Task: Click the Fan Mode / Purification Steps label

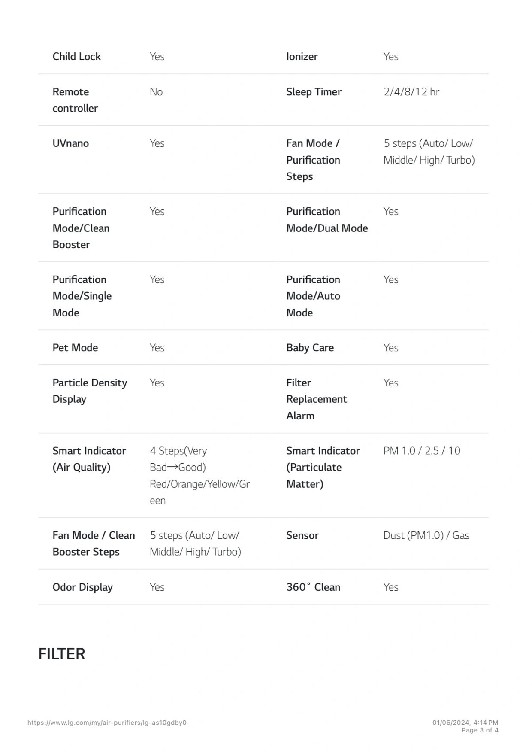Action: click(x=313, y=160)
